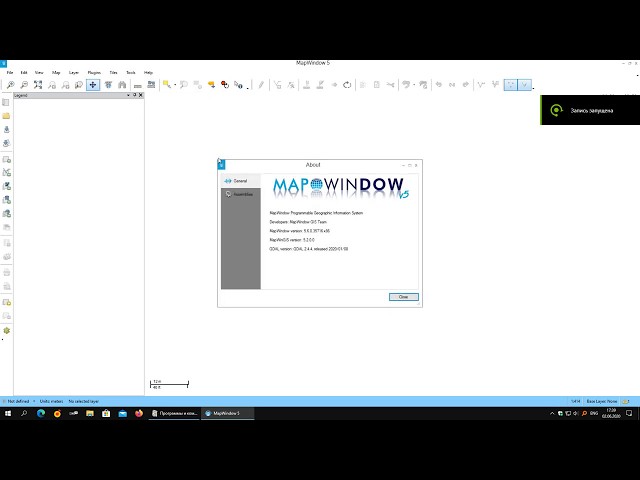The image size is (640, 480).
Task: Select the Identify info cursor tool
Action: point(238,84)
